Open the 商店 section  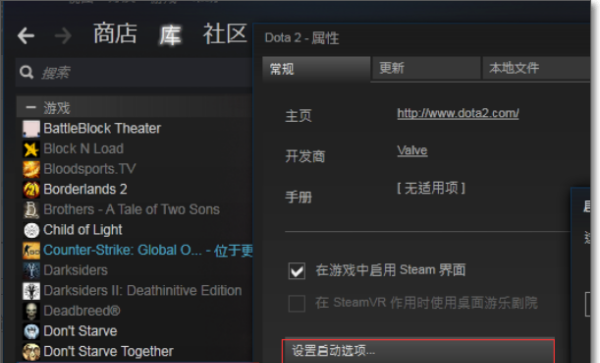115,34
